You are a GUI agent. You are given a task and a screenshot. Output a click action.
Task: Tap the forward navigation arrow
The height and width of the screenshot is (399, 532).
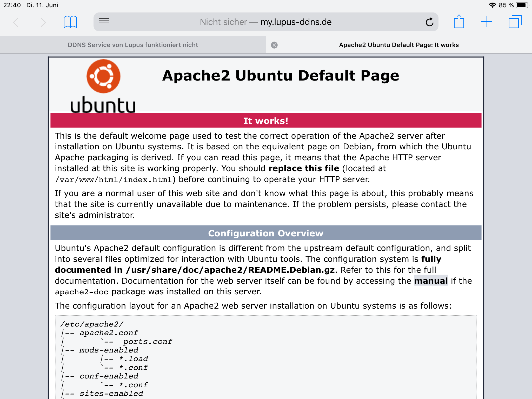[x=43, y=22]
